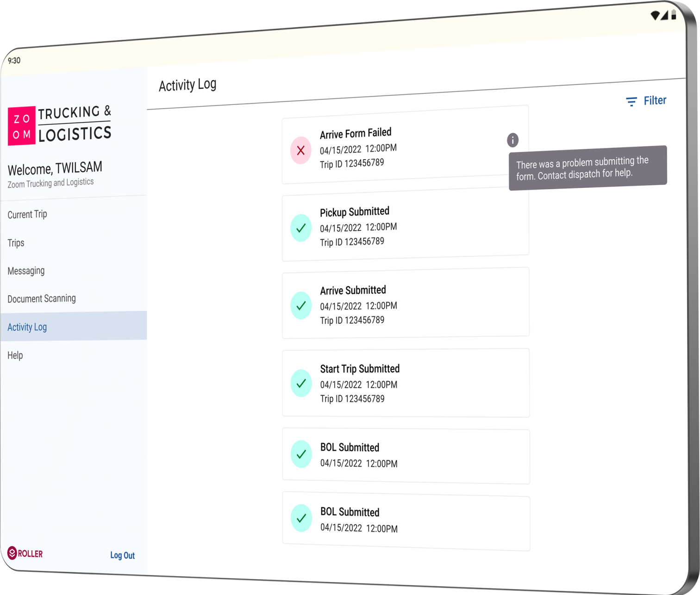
Task: Open the Filter options
Action: point(646,101)
